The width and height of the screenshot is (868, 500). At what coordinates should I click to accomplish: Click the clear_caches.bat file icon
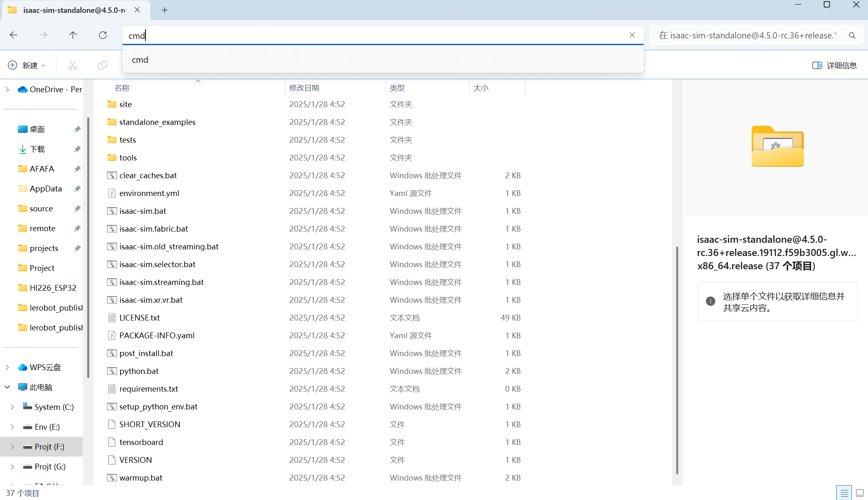(112, 175)
